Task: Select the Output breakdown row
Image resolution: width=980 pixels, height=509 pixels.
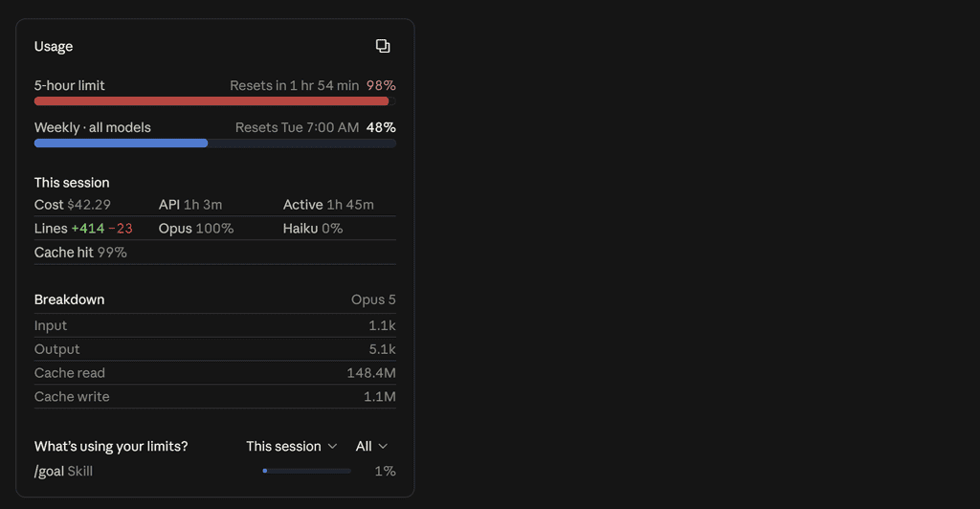Action: point(215,349)
